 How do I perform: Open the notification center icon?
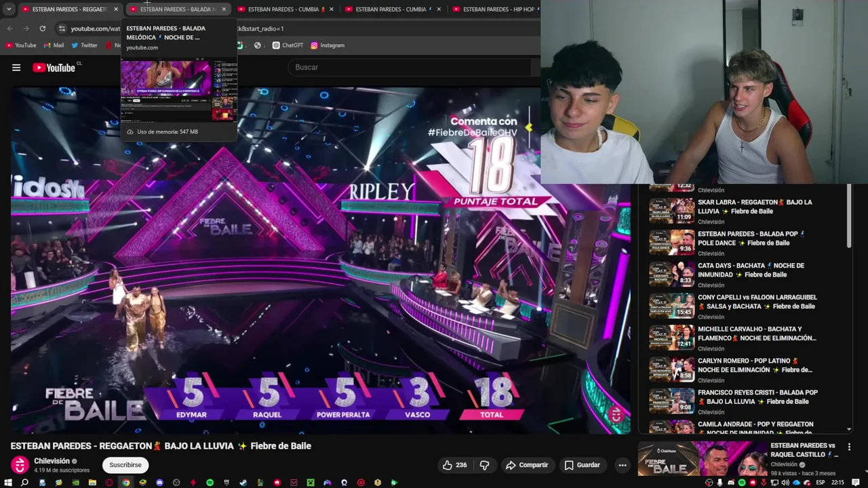855,482
